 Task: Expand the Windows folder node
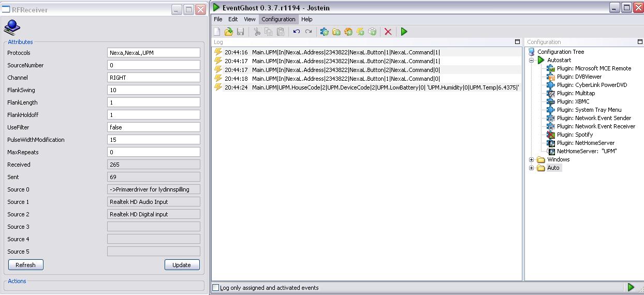pyautogui.click(x=531, y=159)
